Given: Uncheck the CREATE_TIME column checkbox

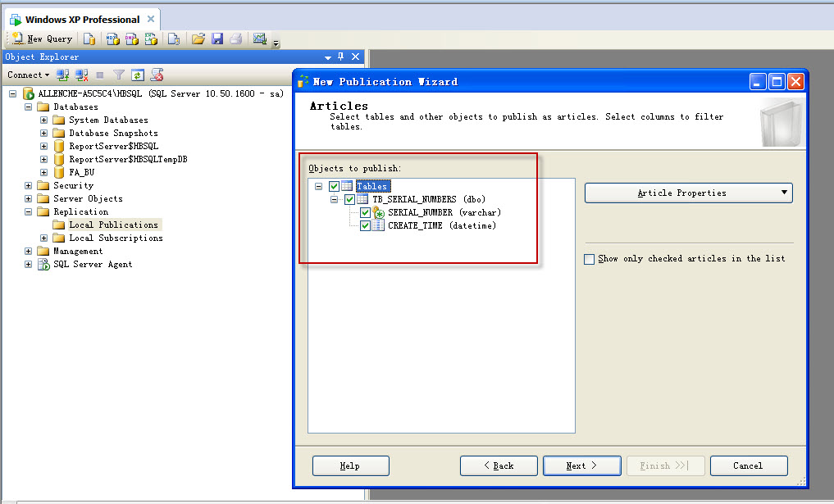Looking at the screenshot, I should (365, 225).
